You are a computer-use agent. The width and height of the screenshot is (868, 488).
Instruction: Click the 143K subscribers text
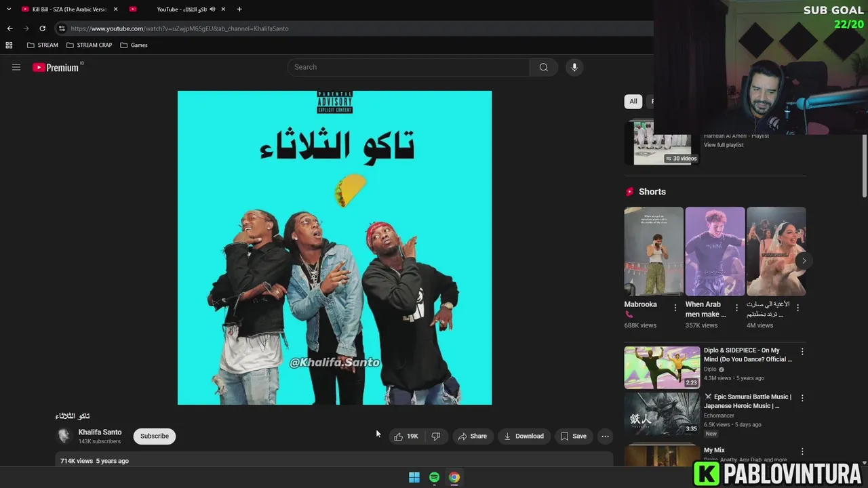coord(100,441)
